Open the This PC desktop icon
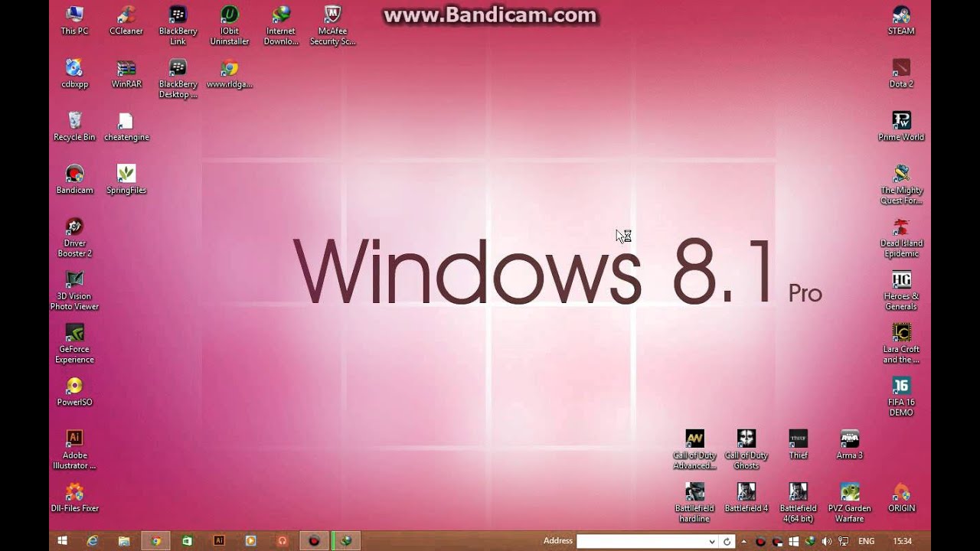Image resolution: width=980 pixels, height=551 pixels. point(74,21)
